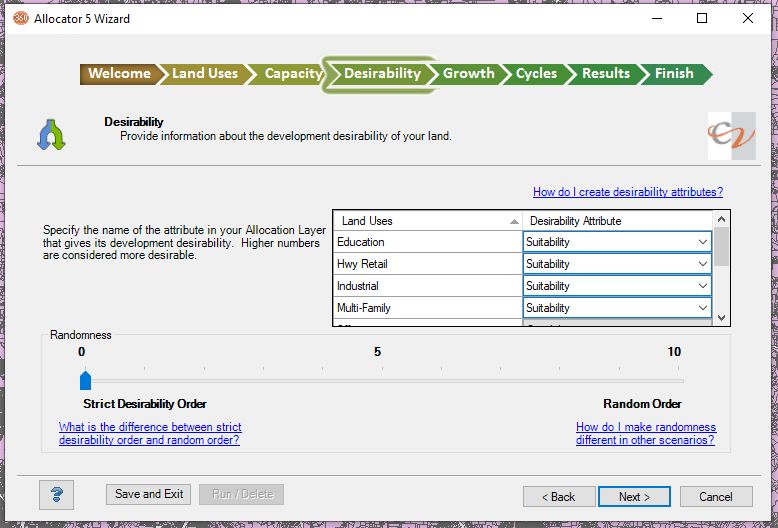Viewport: 778px width, 528px height.
Task: Click the Desirability split-arrows icon
Action: [x=51, y=134]
